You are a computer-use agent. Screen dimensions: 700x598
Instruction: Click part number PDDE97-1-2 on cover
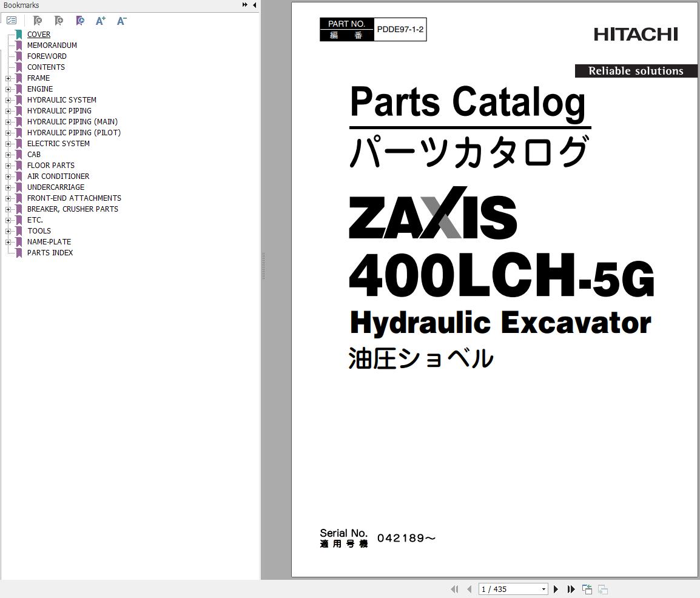click(400, 30)
